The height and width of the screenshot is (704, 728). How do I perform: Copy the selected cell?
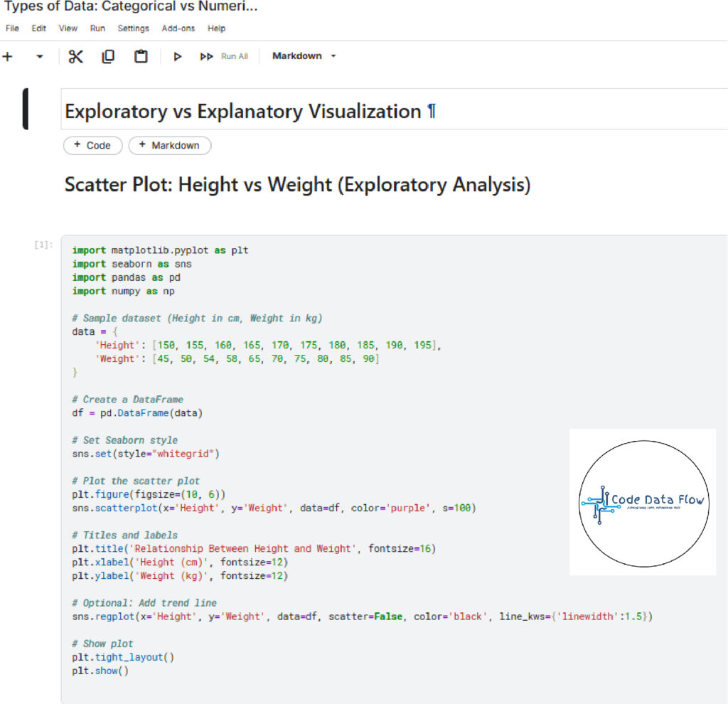click(108, 57)
